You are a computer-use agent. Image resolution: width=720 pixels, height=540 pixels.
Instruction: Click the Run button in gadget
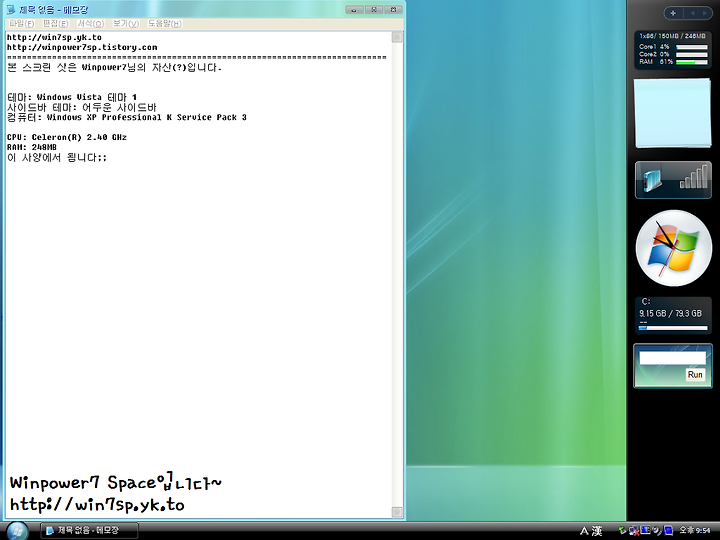coord(695,375)
